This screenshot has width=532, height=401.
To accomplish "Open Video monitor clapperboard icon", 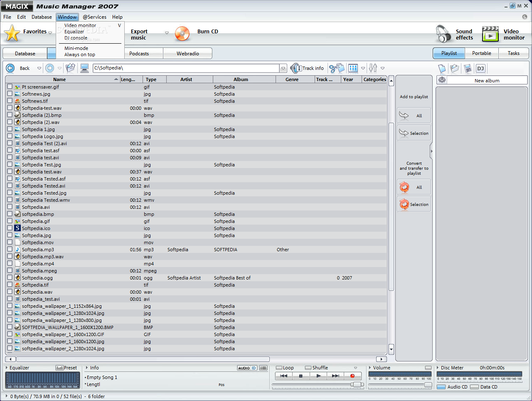I will pyautogui.click(x=490, y=34).
